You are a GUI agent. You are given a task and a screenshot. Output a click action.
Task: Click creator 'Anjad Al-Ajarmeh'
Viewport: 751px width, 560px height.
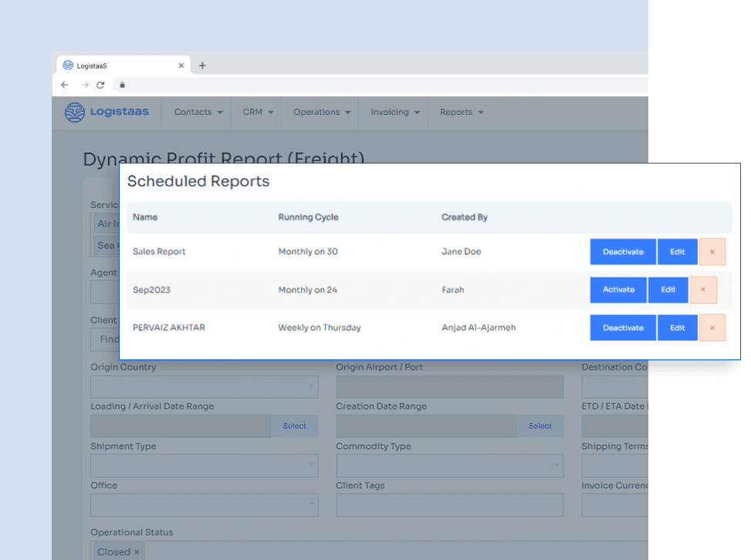point(479,328)
